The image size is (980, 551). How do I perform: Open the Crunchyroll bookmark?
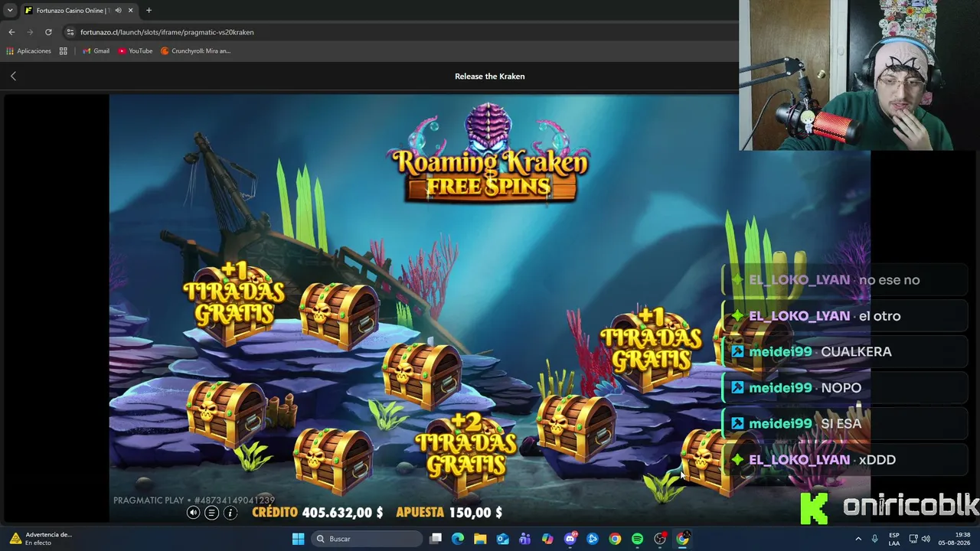195,51
